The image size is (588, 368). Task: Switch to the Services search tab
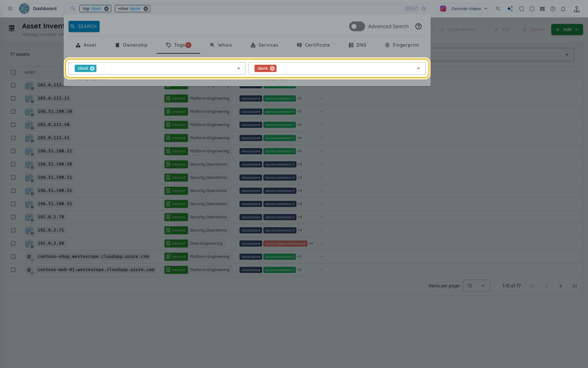(x=264, y=45)
